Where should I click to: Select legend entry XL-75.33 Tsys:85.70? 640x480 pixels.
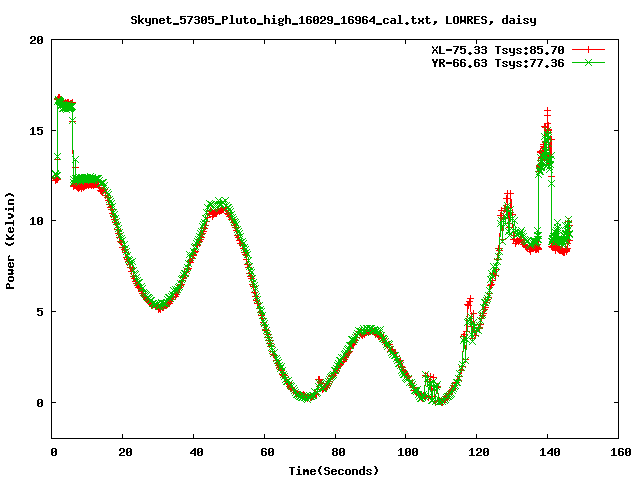coord(498,50)
